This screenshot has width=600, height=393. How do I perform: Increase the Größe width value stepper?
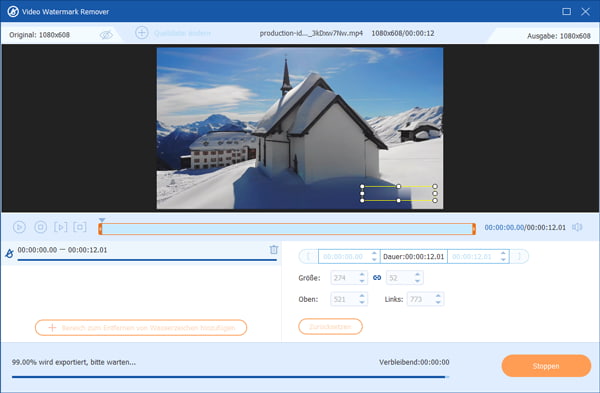pyautogui.click(x=362, y=274)
